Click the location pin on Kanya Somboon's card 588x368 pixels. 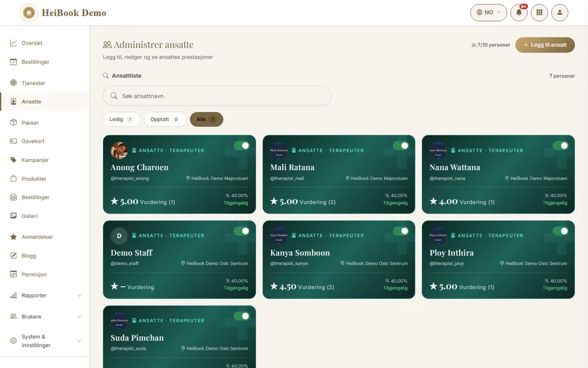[343, 263]
